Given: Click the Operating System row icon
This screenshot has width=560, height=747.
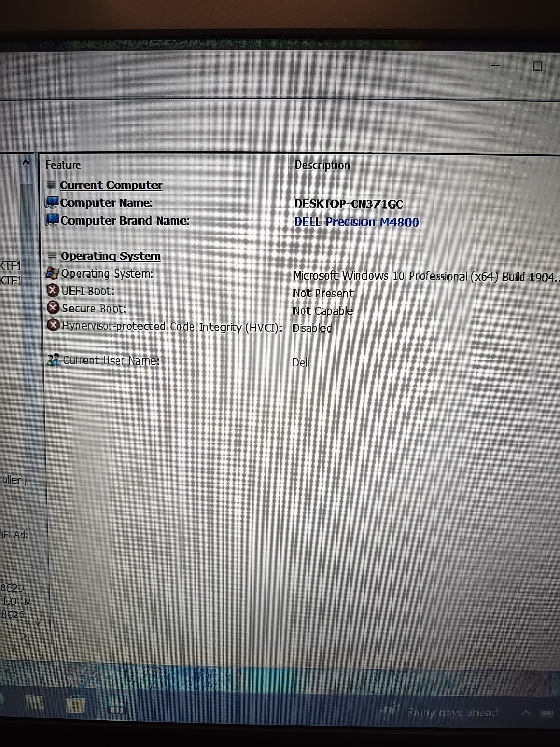Looking at the screenshot, I should tap(52, 273).
